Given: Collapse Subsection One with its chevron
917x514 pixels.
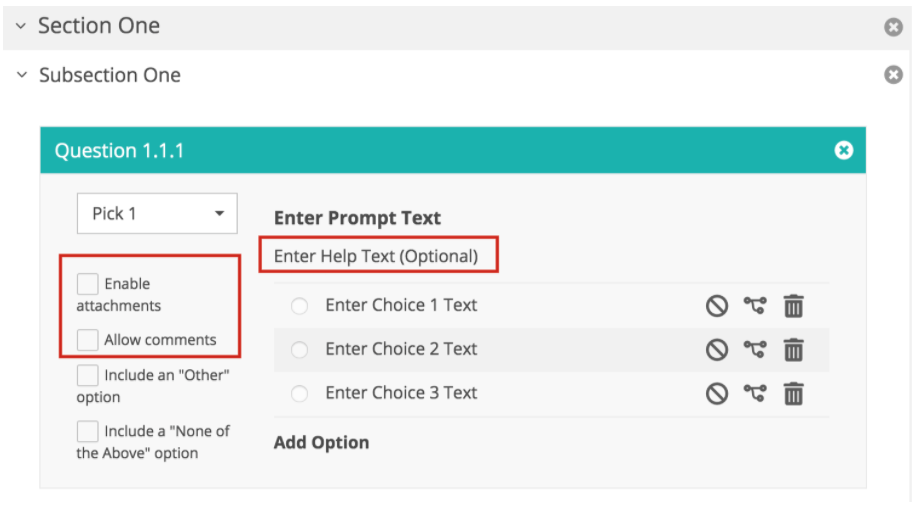Looking at the screenshot, I should [x=22, y=75].
